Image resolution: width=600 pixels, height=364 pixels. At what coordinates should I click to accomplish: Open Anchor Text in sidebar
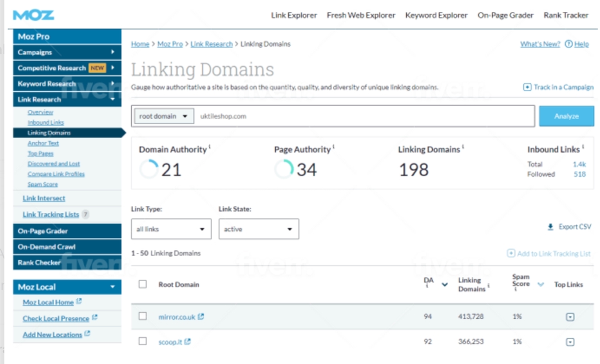pyautogui.click(x=43, y=143)
